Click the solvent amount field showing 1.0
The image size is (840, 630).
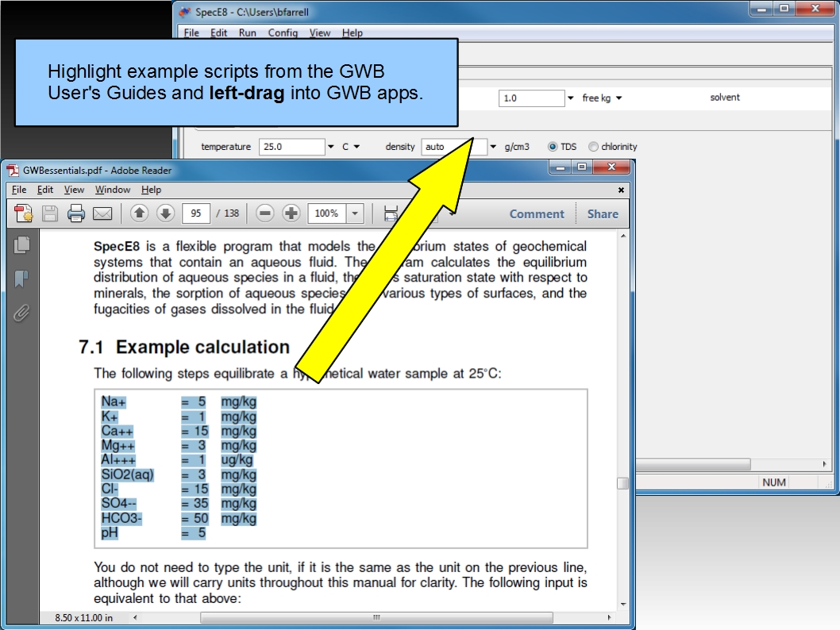coord(531,98)
